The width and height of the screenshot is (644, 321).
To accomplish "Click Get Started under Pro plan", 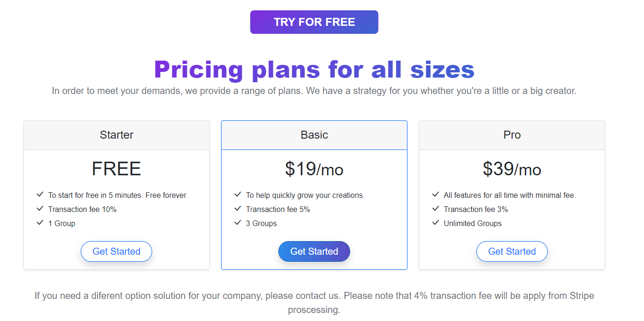I will [512, 251].
